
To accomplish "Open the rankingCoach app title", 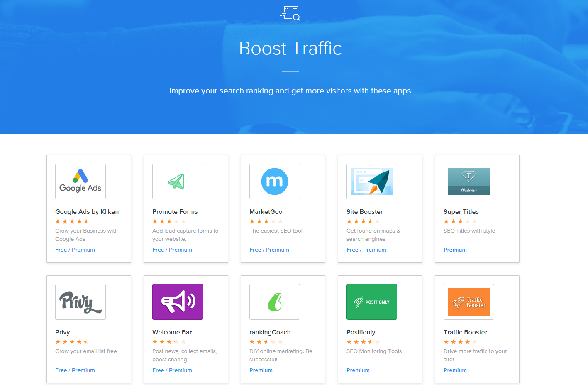I will 270,332.
